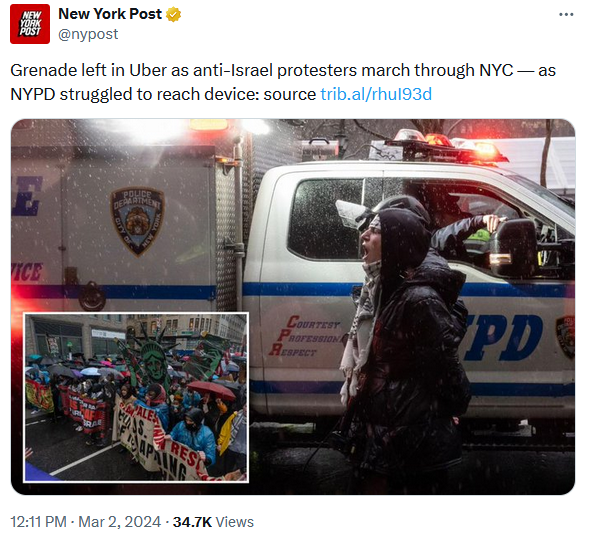Viewport: 589px width, 543px height.
Task: Click the gold verified badge
Action: 173,14
